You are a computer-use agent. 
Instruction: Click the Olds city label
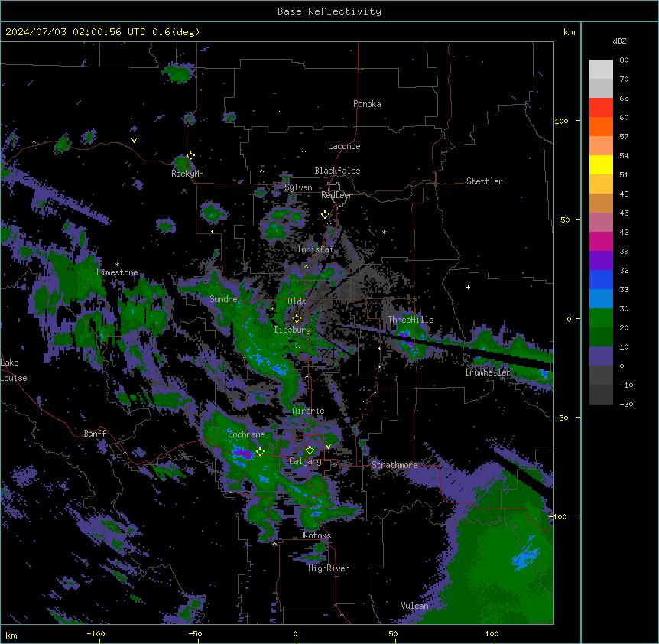pyautogui.click(x=297, y=301)
